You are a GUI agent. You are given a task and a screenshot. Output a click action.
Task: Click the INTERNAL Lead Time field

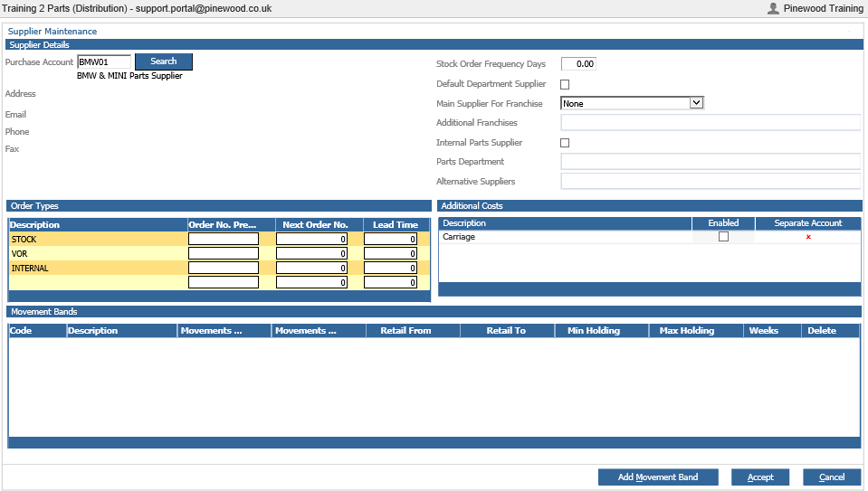390,268
